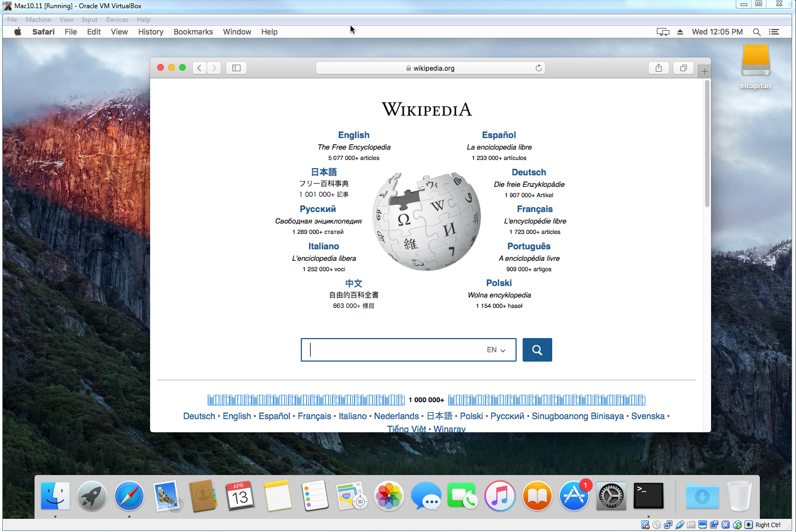Open the Safari Help menu

point(269,32)
